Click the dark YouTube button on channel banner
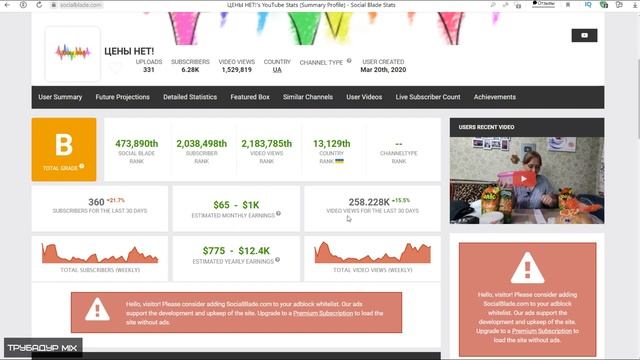The image size is (640, 360). tap(584, 36)
